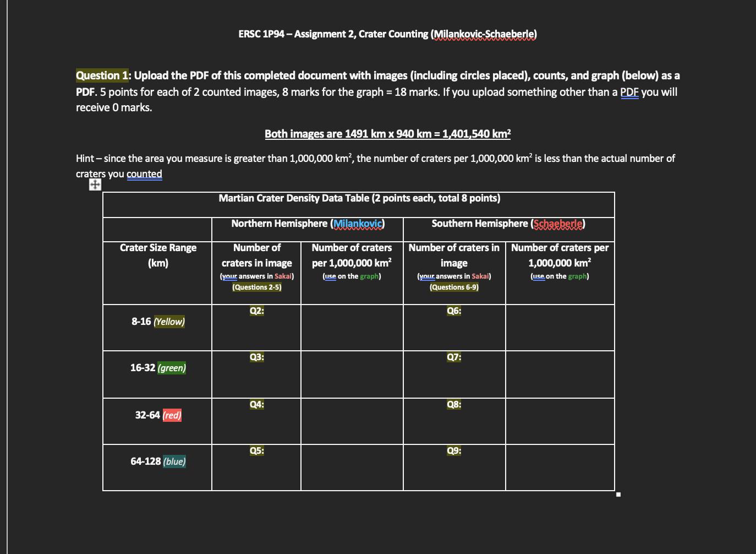Click the blue 'Milankovic' word in table header
This screenshot has width=756, height=554.
click(358, 224)
